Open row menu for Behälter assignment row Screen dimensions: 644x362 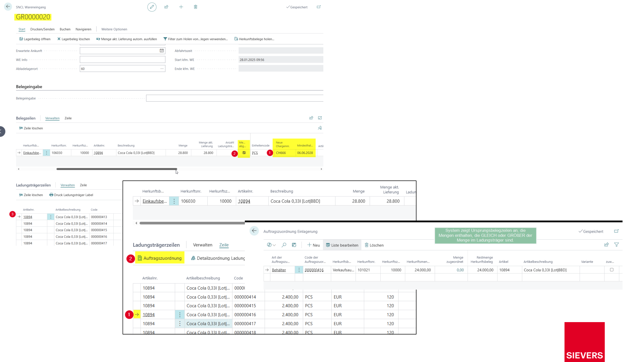(x=299, y=270)
